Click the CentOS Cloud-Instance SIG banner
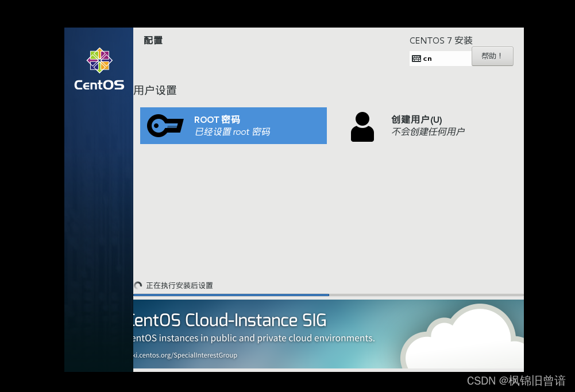This screenshot has height=392, width=575. 230,320
